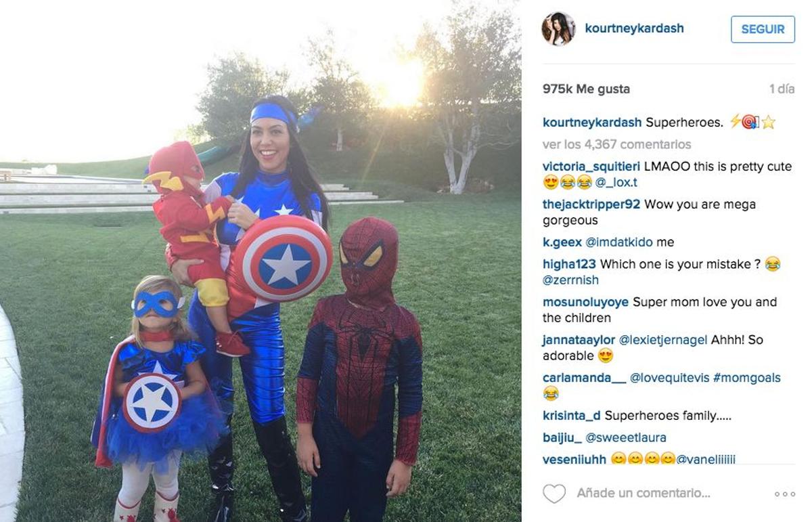Click the heart like icon
This screenshot has height=522, width=812.
(x=554, y=494)
